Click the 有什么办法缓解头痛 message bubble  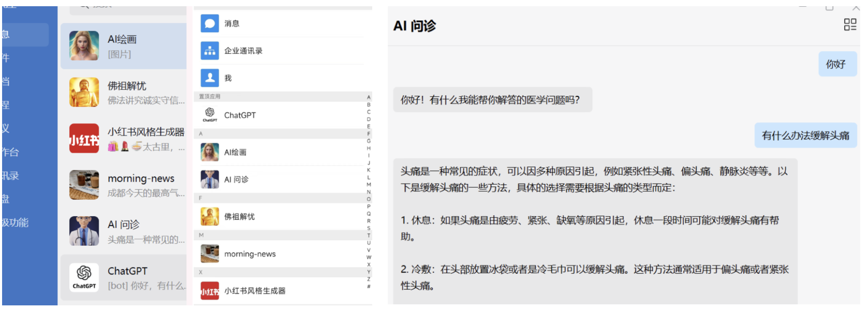click(x=805, y=136)
